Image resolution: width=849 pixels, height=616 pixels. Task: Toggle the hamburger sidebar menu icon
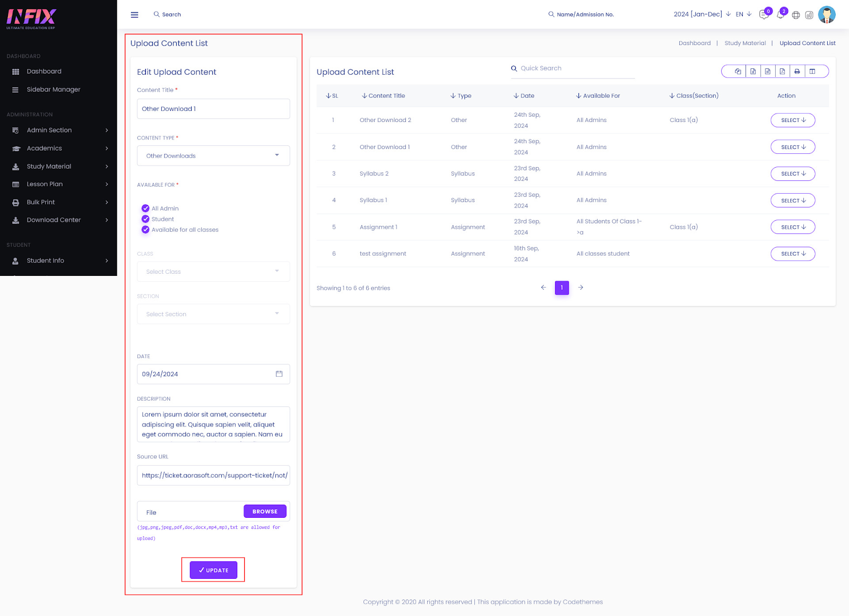point(134,15)
